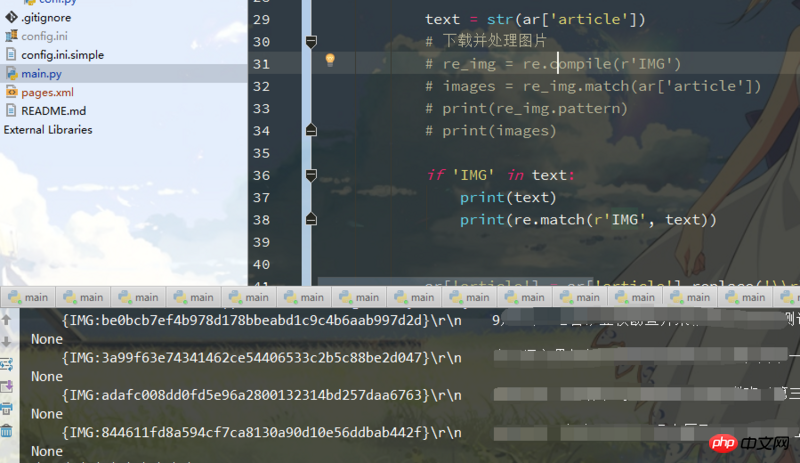
Task: Click console output starting "{IMG:adafc008dd0f"
Action: point(262,395)
